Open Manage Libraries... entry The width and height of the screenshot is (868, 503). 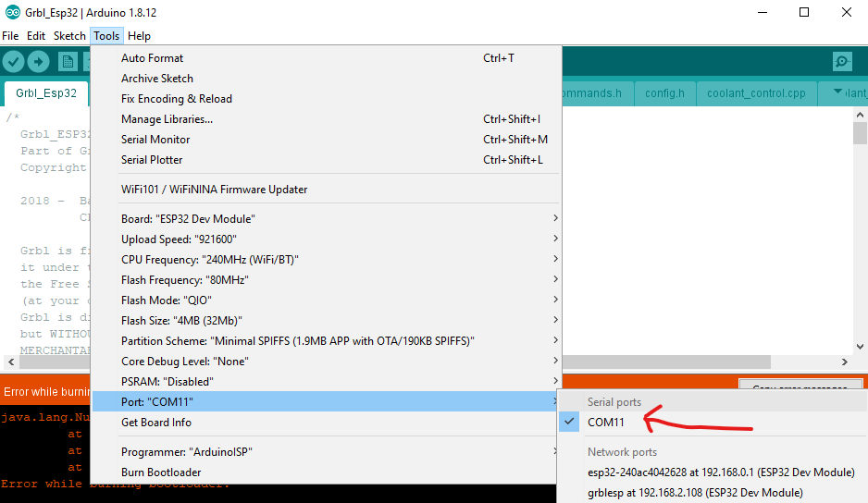coord(326,119)
